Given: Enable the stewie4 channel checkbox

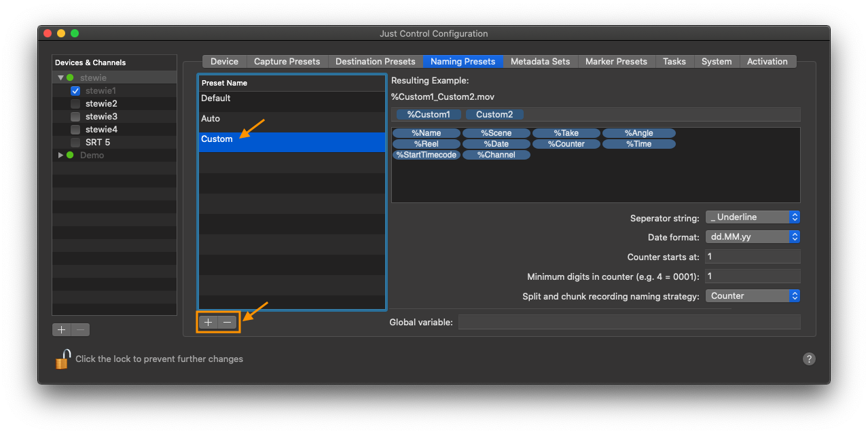Looking at the screenshot, I should [75, 129].
